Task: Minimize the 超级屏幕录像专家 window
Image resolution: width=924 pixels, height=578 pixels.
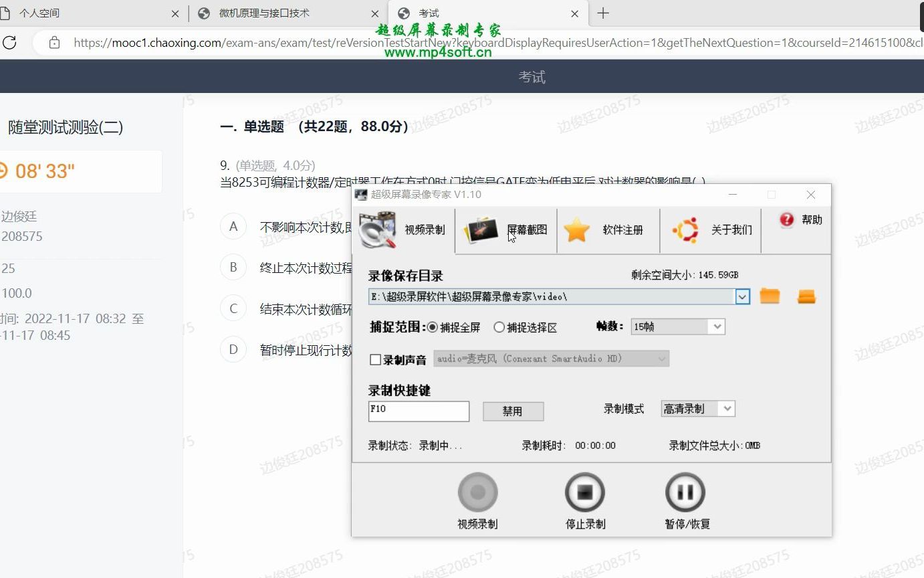Action: click(733, 195)
